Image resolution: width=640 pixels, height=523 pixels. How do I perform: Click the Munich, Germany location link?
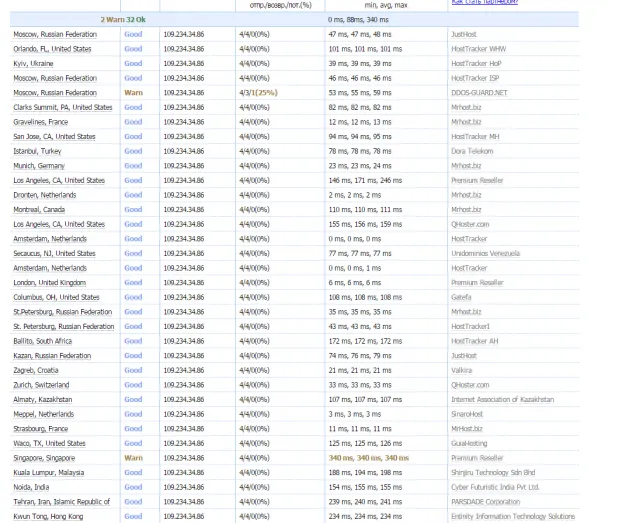[39, 166]
